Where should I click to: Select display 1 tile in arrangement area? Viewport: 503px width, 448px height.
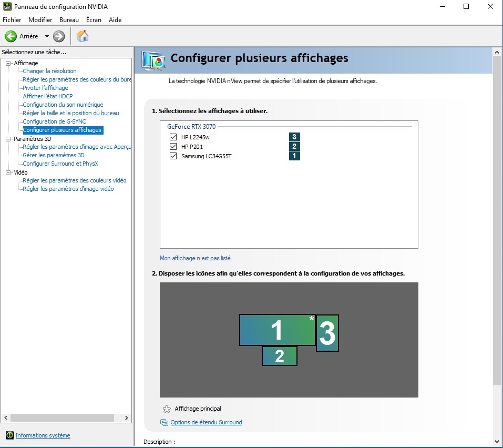277,330
